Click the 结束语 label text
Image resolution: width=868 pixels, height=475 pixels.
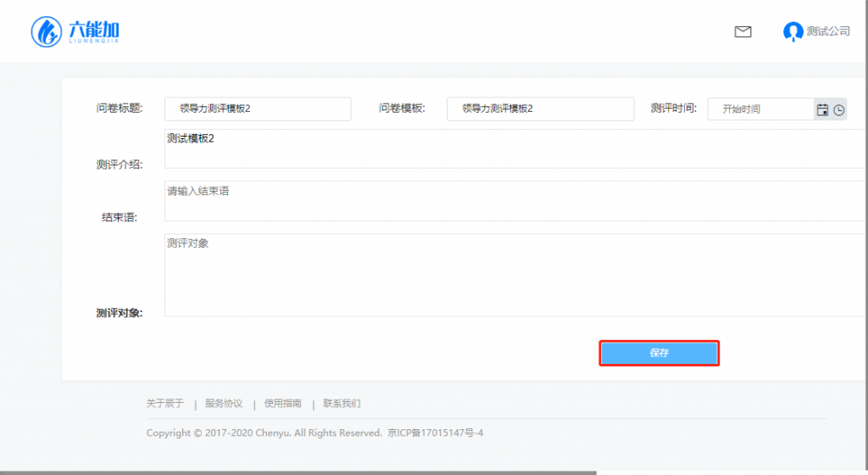(x=119, y=217)
